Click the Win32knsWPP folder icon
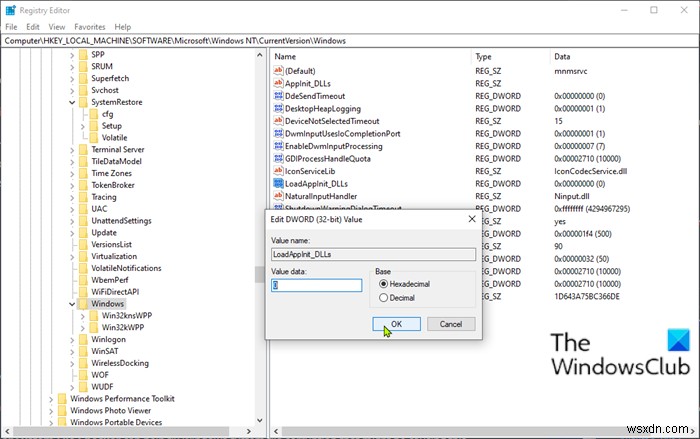The width and height of the screenshot is (700, 439). [x=94, y=315]
